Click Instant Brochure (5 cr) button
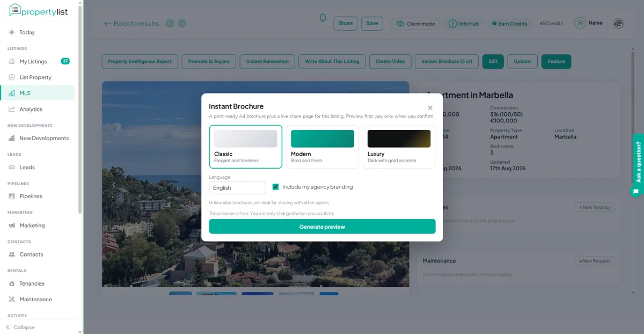 (447, 61)
